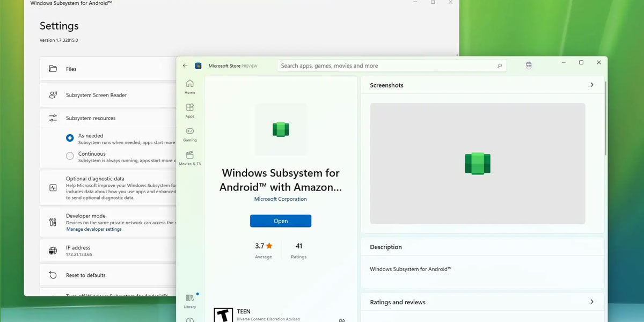Click Version 1.7.32815.0 text
Image resolution: width=644 pixels, height=322 pixels.
59,40
